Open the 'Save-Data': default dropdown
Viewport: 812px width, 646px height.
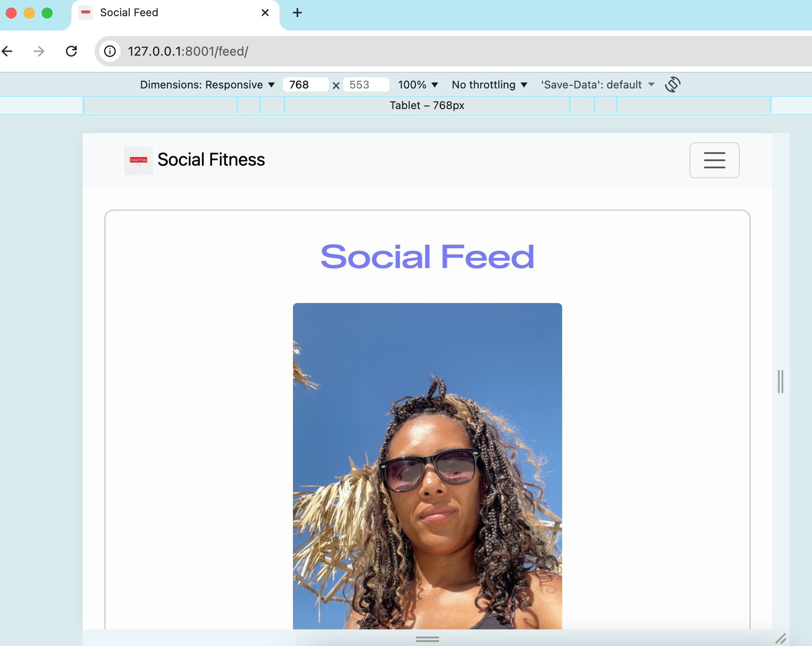[x=597, y=84]
